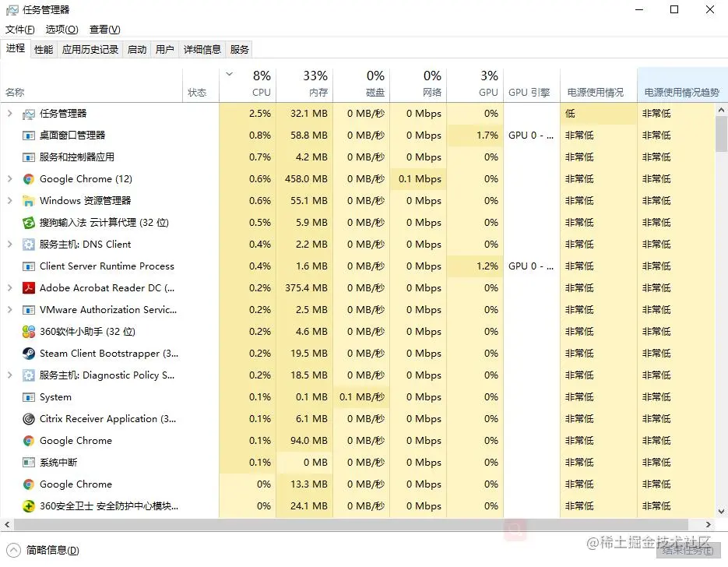Expand the 服务主机: DNS Client entry

pyautogui.click(x=10, y=245)
